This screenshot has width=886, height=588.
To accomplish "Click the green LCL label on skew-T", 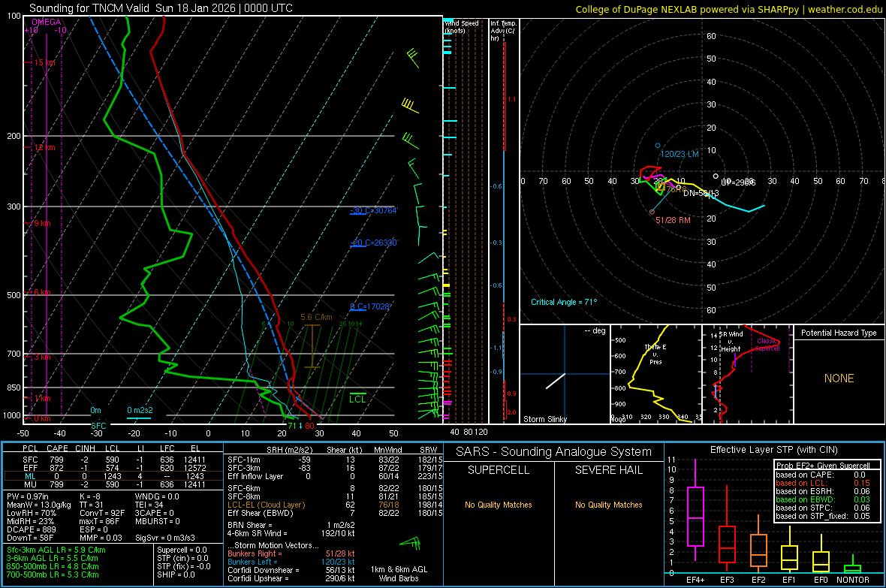I will click(x=357, y=399).
